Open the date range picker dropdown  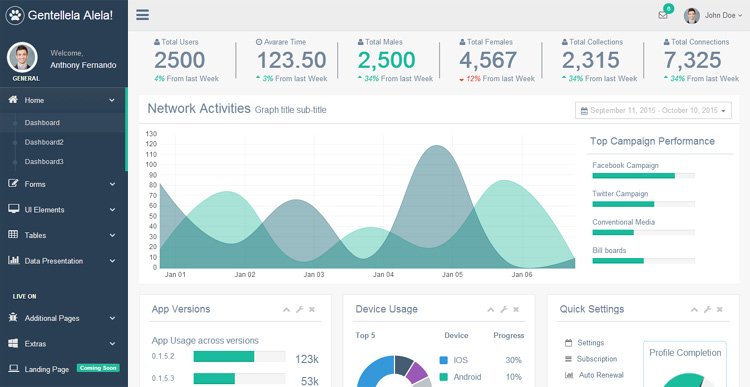[x=653, y=111]
